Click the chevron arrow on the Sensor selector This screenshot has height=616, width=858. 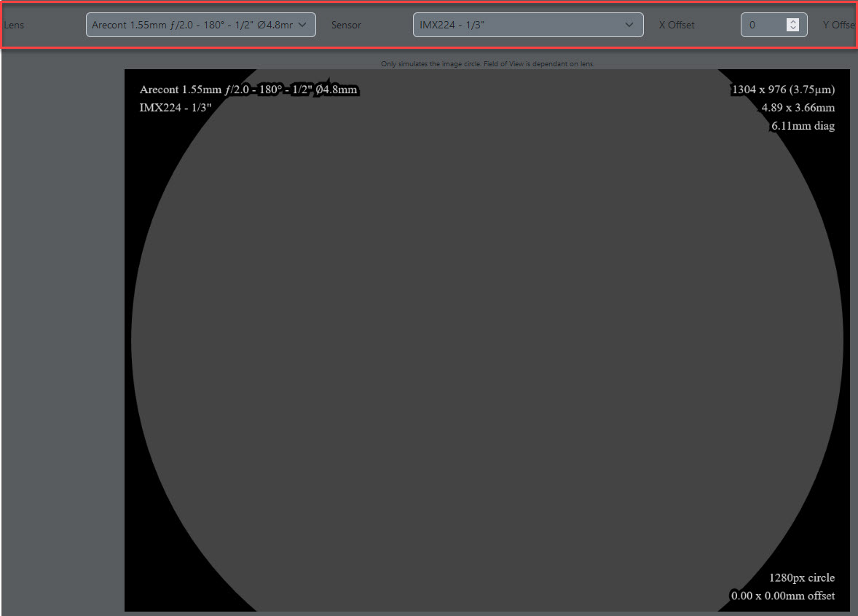click(629, 25)
